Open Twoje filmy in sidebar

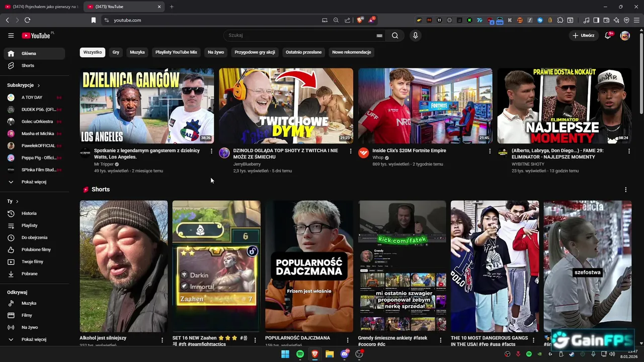coord(34,261)
